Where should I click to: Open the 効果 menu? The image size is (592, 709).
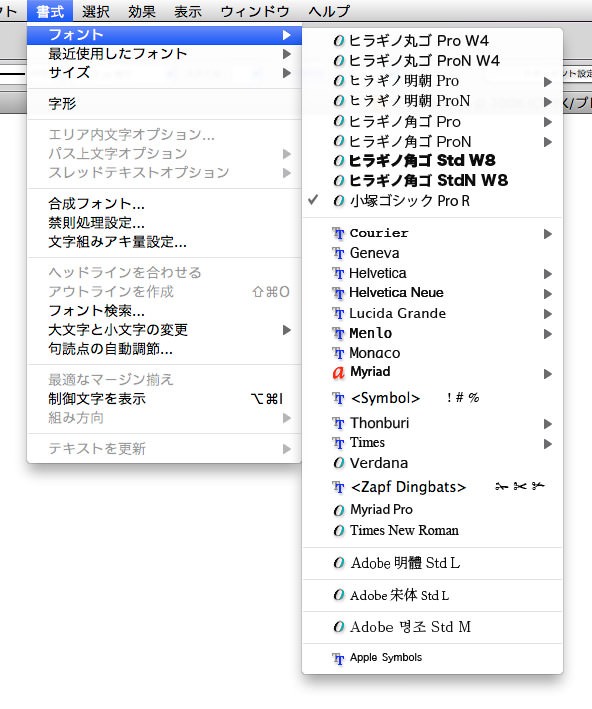[x=142, y=11]
